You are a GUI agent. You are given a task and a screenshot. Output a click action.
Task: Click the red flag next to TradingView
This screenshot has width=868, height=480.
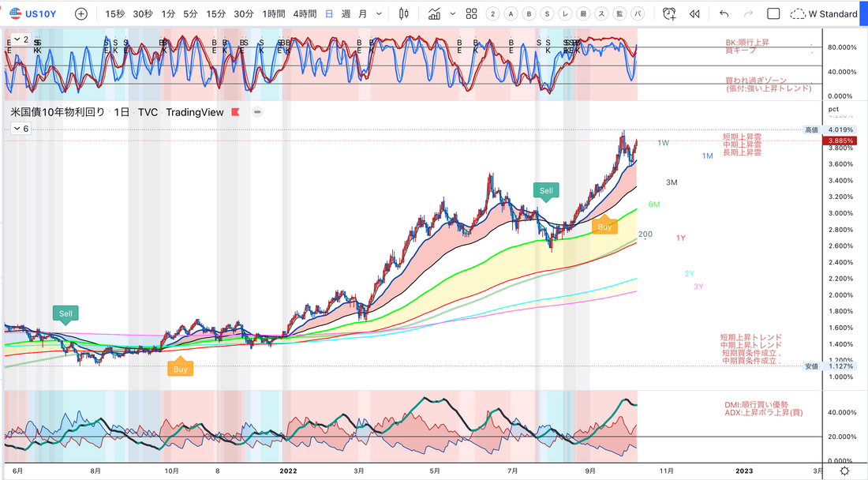234,112
